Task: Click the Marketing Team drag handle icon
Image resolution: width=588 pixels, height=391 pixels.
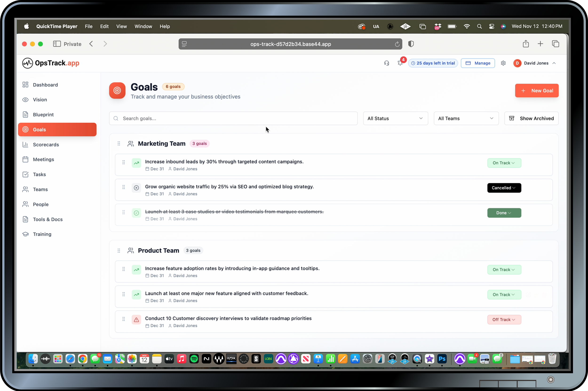Action: pyautogui.click(x=119, y=144)
